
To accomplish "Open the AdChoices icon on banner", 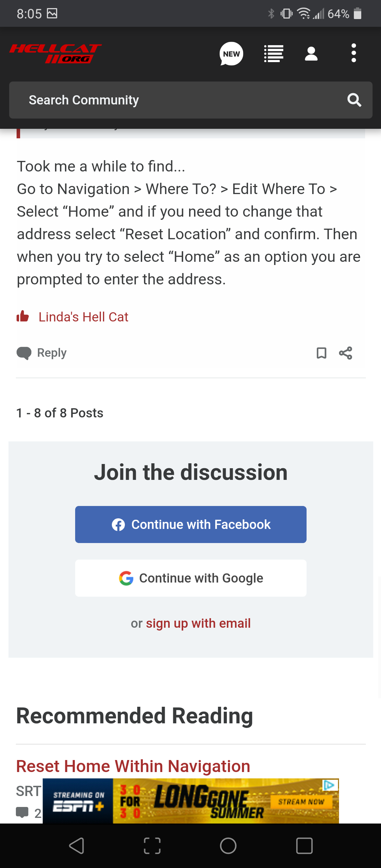I will (329, 785).
